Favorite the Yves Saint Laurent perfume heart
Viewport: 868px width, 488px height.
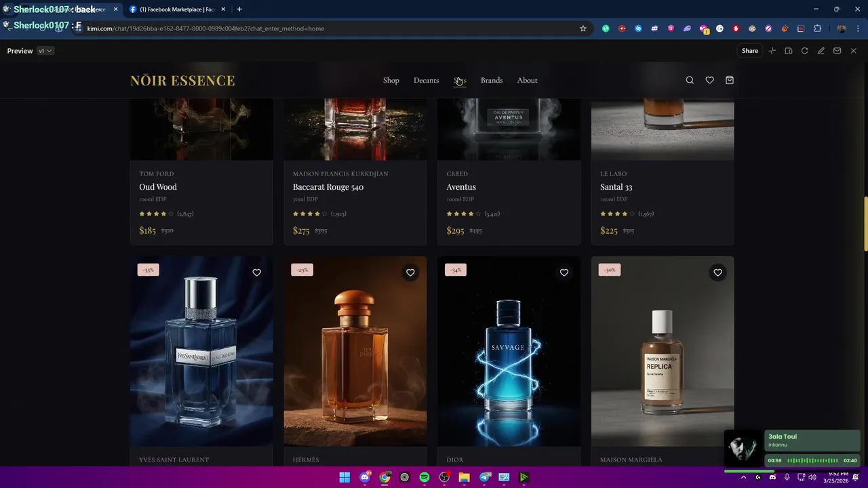pyautogui.click(x=256, y=272)
